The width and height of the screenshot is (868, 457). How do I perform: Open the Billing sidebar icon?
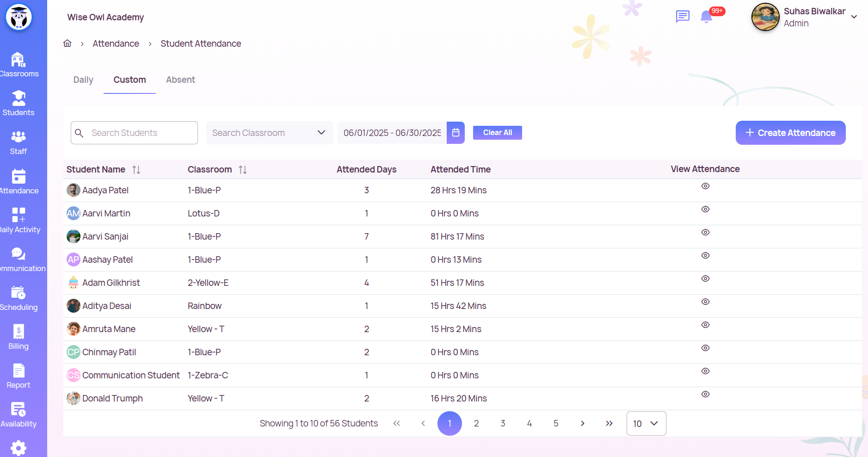click(x=18, y=332)
